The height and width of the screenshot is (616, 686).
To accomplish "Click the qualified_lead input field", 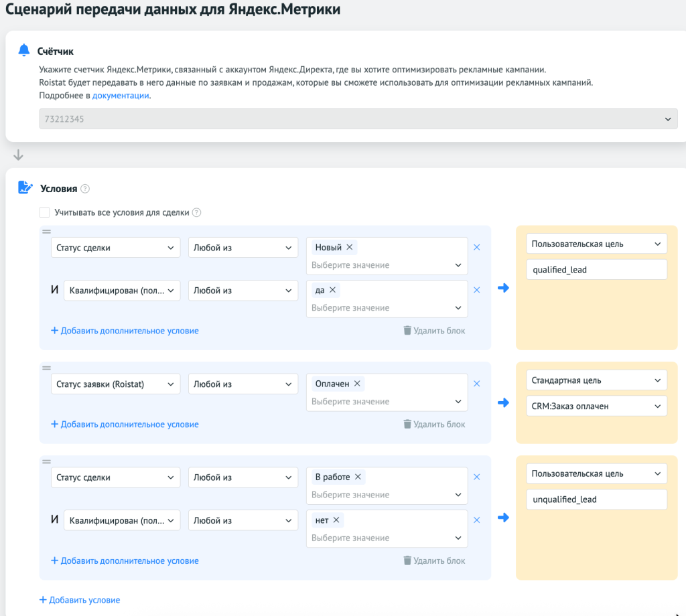I will pyautogui.click(x=596, y=269).
